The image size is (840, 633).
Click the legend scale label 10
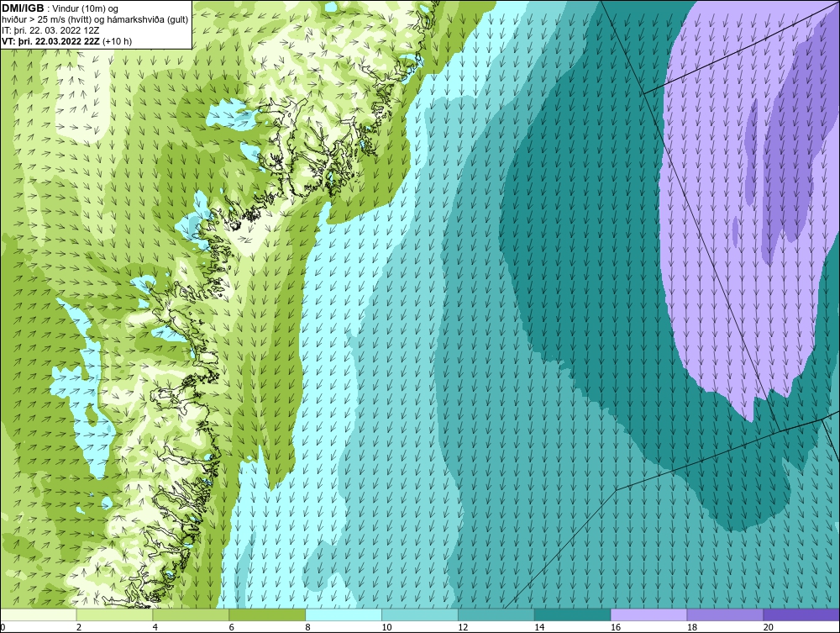pos(386,627)
